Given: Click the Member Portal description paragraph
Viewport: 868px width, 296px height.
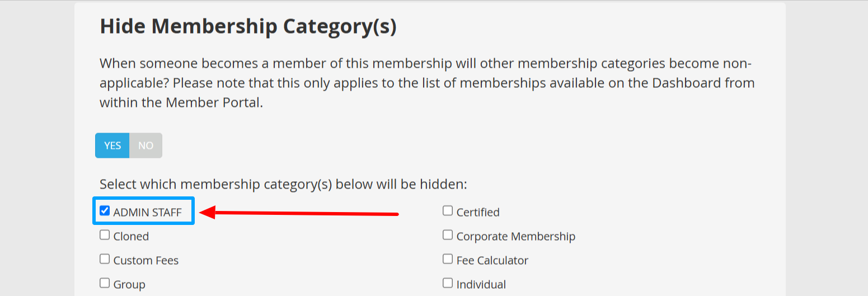Looking at the screenshot, I should [427, 83].
